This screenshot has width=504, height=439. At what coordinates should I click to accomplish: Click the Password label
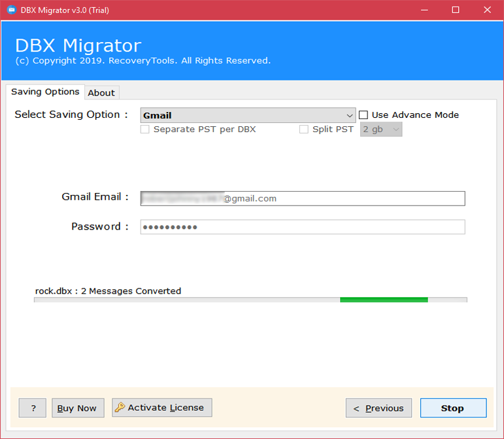coord(99,226)
